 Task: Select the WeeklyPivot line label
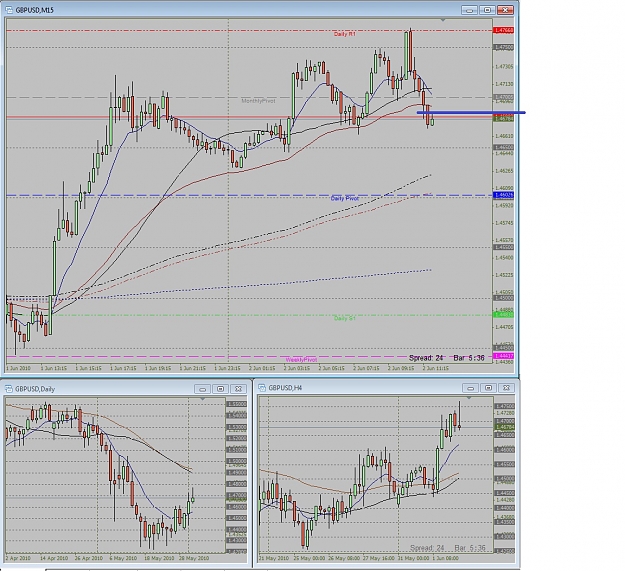(301, 360)
